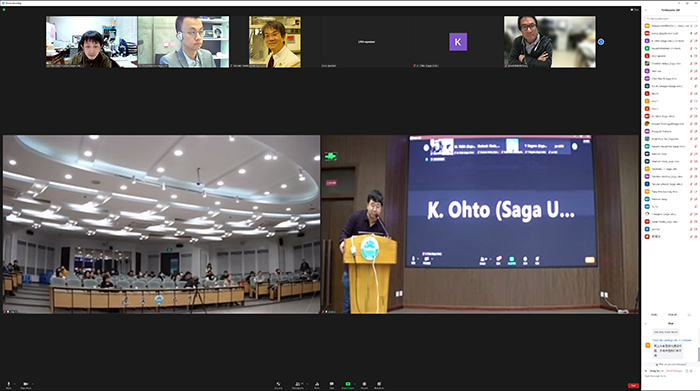This screenshot has height=391, width=700.
Task: Click the red End meeting button
Action: click(x=633, y=386)
